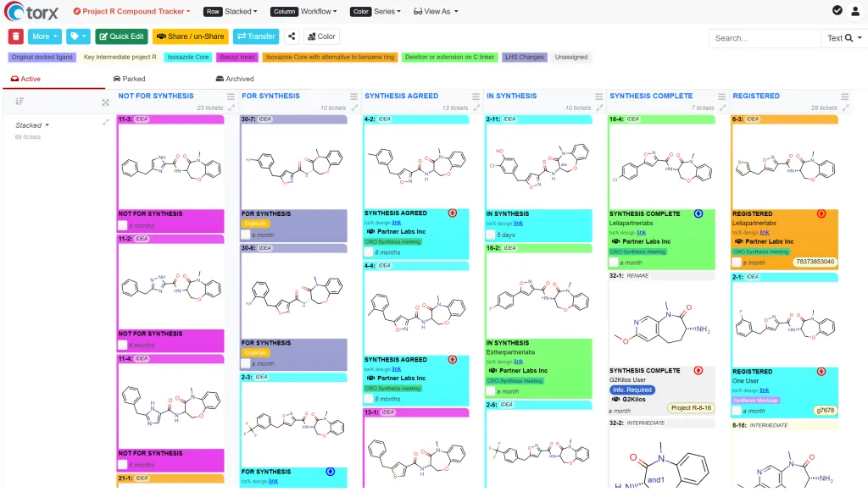Tick checkbox on card 11-2
This screenshot has width=868, height=492.
click(122, 345)
